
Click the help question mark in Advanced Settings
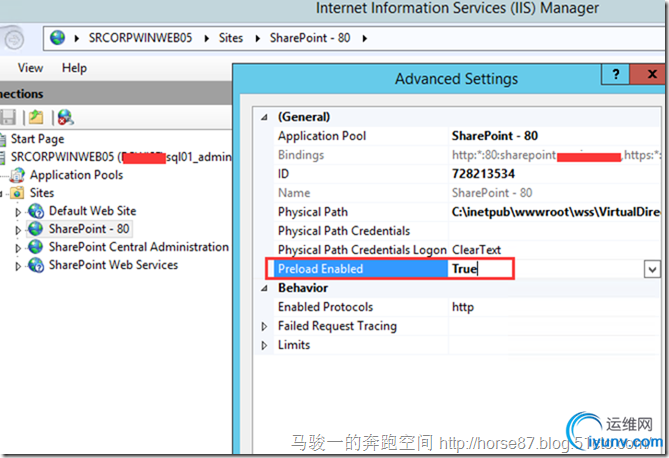coord(615,75)
